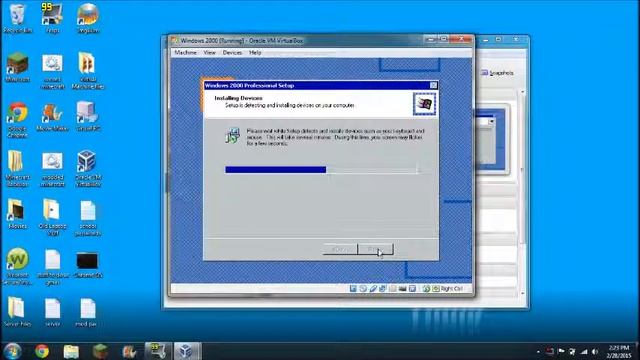Open the Minecraft desktop shortcut
640x360 pixels.
pyautogui.click(x=17, y=67)
